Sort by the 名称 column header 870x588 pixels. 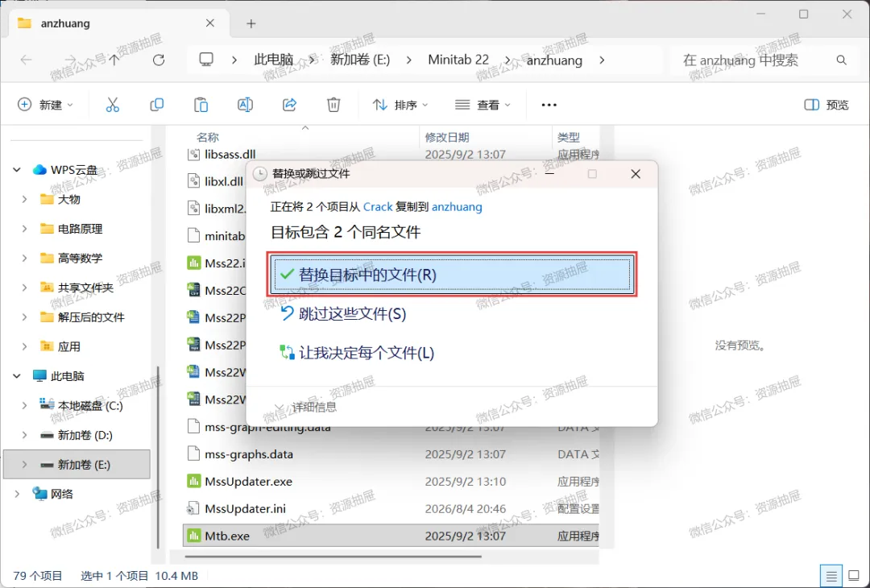[x=208, y=137]
